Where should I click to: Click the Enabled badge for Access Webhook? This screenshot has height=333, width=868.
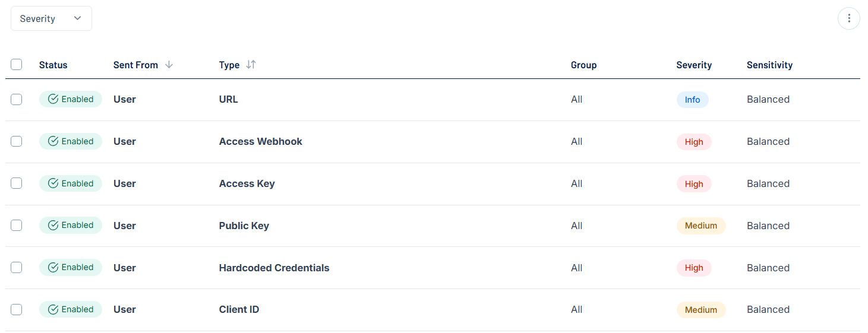pos(71,141)
